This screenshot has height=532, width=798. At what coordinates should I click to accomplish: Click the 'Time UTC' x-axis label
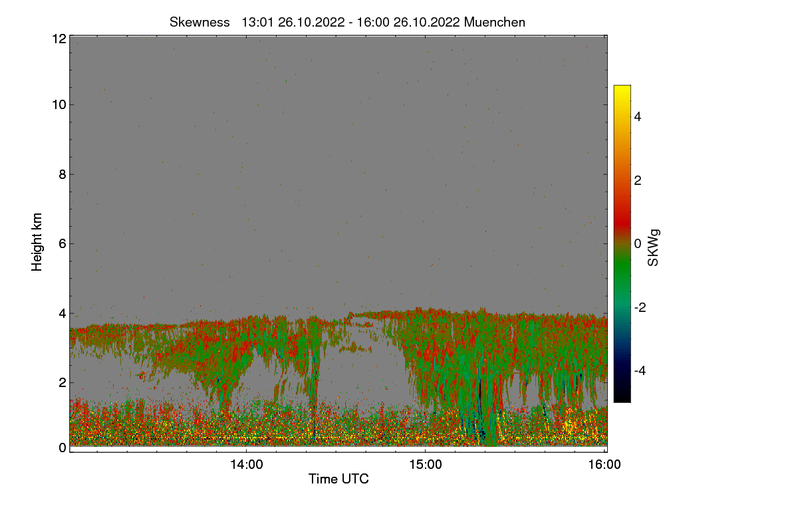[338, 479]
